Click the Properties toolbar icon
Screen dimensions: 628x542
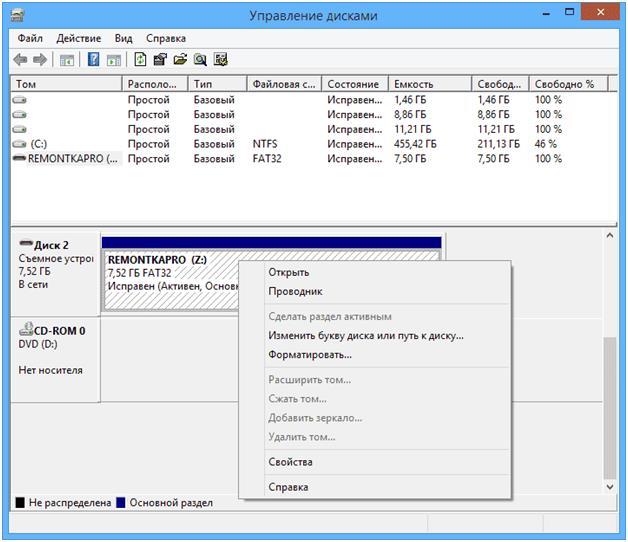point(160,60)
